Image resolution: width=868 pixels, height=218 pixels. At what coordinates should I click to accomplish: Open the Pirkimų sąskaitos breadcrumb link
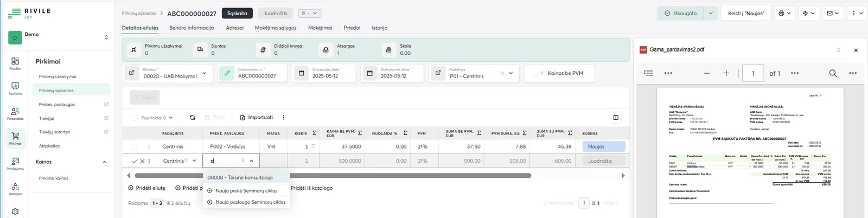(x=139, y=13)
